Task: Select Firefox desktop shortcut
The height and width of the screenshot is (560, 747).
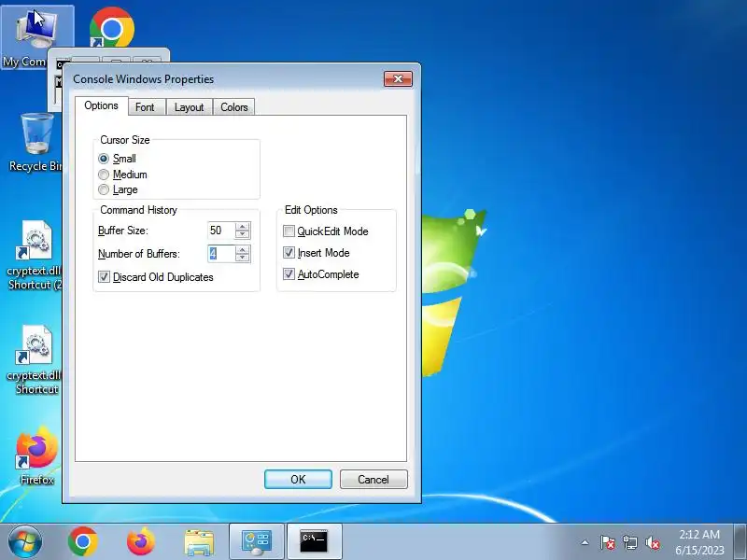Action: coord(37,456)
